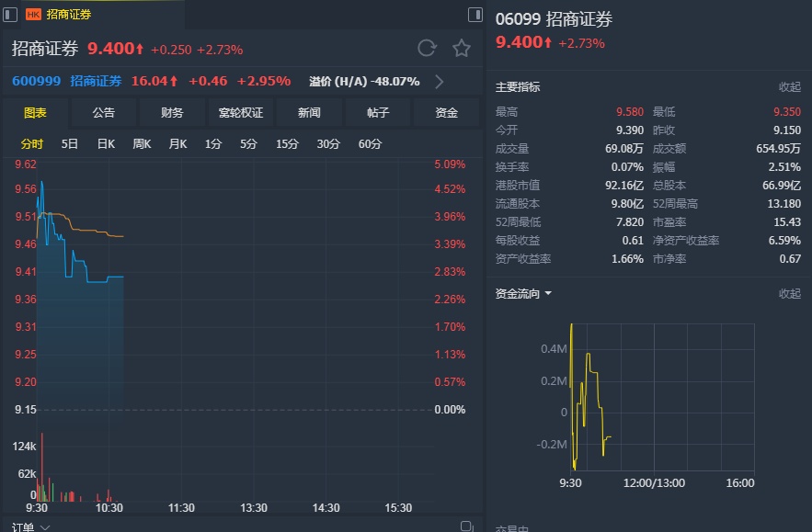The image size is (812, 532).
Task: Select the 5分 chart period
Action: [248, 144]
